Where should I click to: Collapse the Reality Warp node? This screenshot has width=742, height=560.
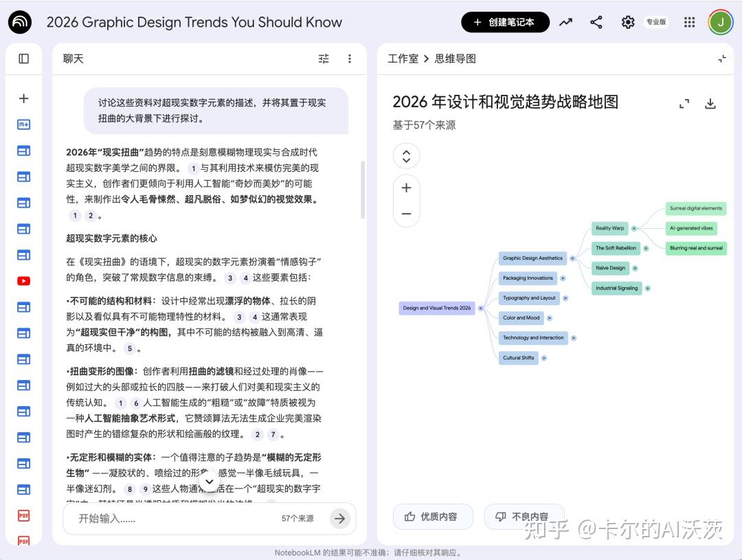tap(634, 228)
